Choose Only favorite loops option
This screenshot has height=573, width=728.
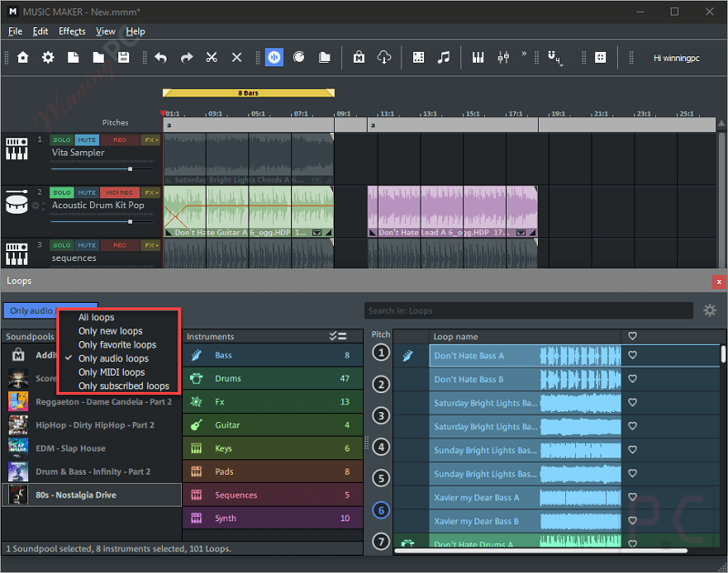[x=118, y=345]
